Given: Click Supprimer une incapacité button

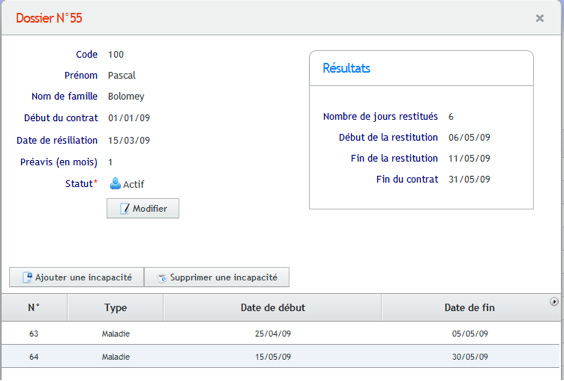Looking at the screenshot, I should pyautogui.click(x=217, y=277).
